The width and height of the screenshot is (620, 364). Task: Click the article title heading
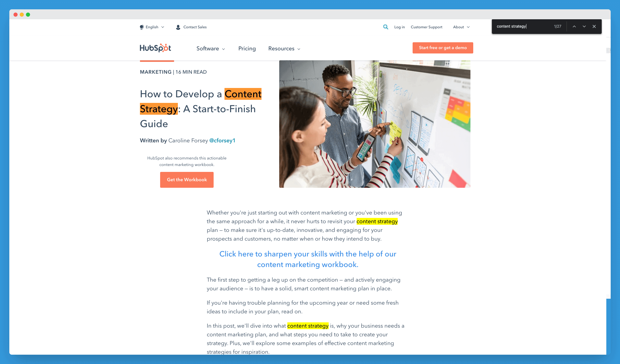(x=201, y=109)
